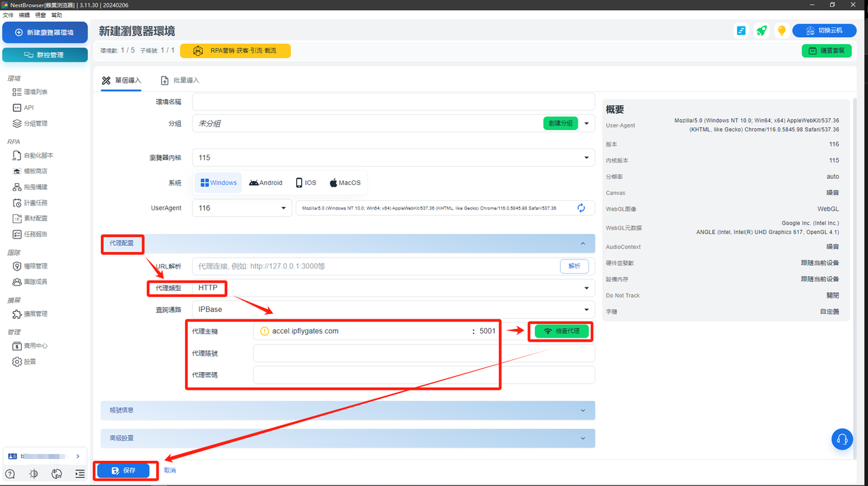Collapse the sidebar menu icon
The width and height of the screenshot is (868, 486).
click(x=80, y=474)
